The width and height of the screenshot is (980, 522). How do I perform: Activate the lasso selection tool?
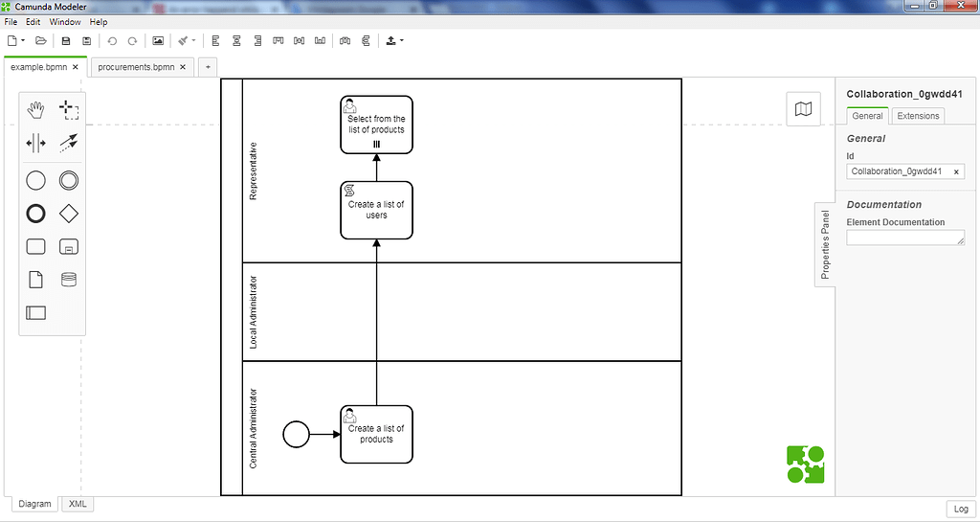[68, 109]
